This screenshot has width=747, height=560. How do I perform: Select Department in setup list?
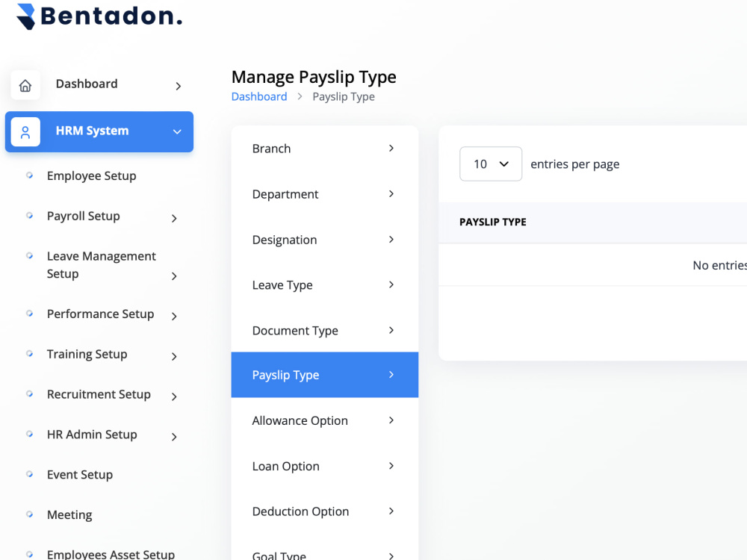(325, 194)
